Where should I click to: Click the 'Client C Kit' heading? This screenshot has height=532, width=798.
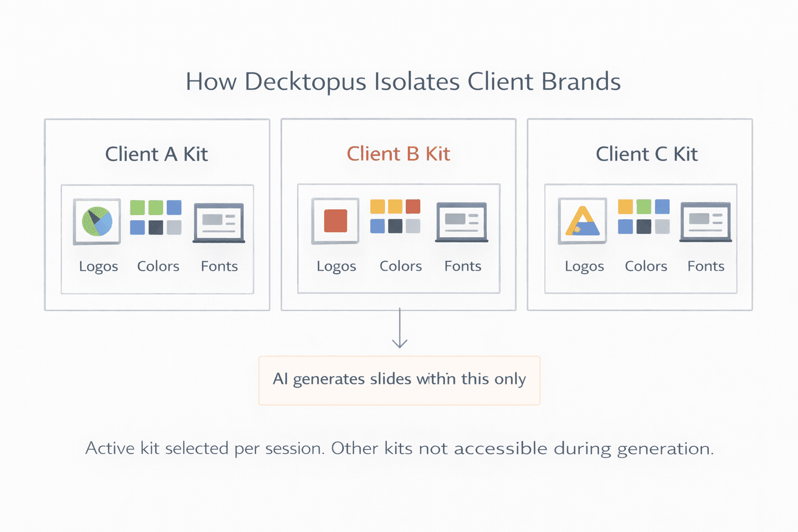[x=646, y=154]
